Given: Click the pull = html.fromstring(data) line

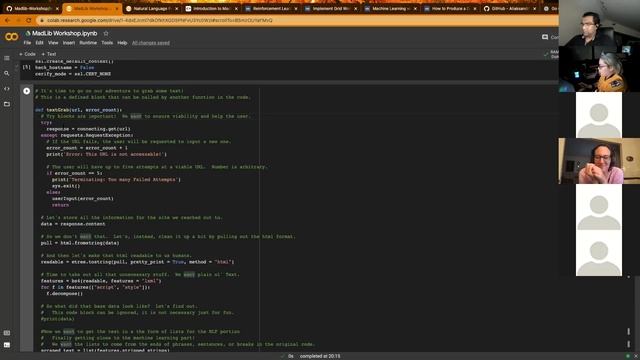Looking at the screenshot, I should pos(80,243).
